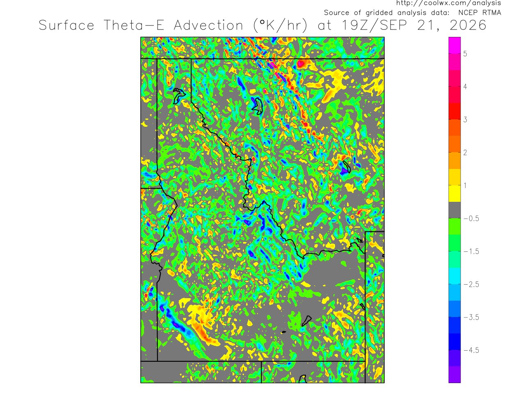Click the red maximum near the top map border
The image size is (525, 420).
click(303, 64)
